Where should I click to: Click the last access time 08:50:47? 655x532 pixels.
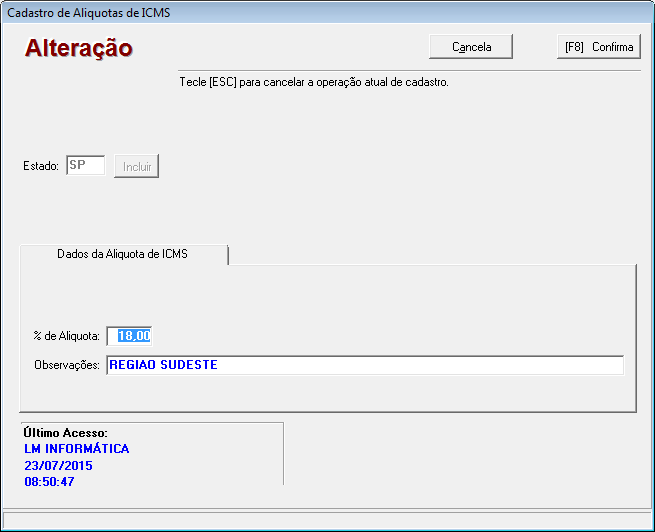tap(50, 482)
